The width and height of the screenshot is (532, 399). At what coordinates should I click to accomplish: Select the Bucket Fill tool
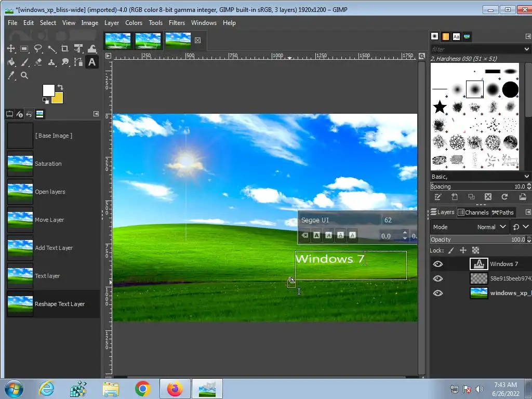tap(11, 62)
